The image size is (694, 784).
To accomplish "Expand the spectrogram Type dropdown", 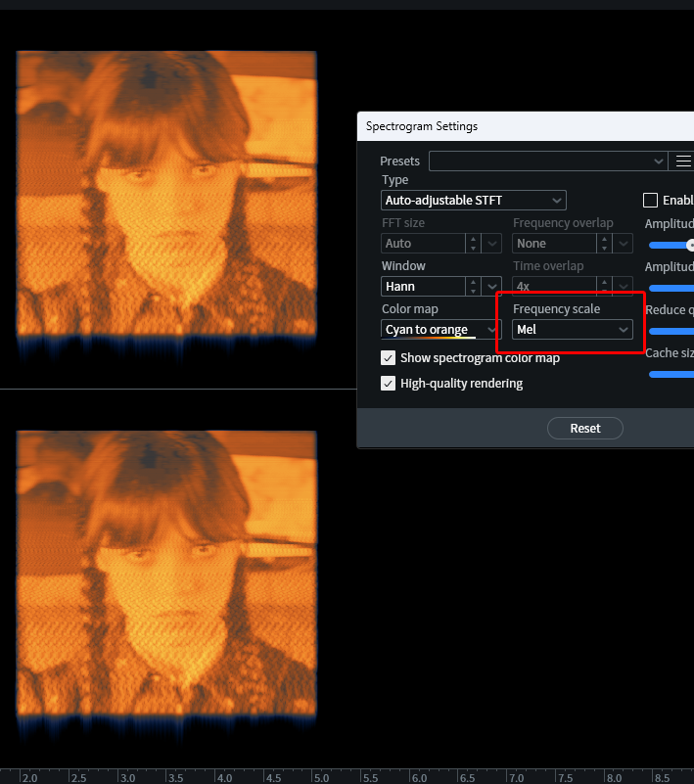I will tap(474, 201).
